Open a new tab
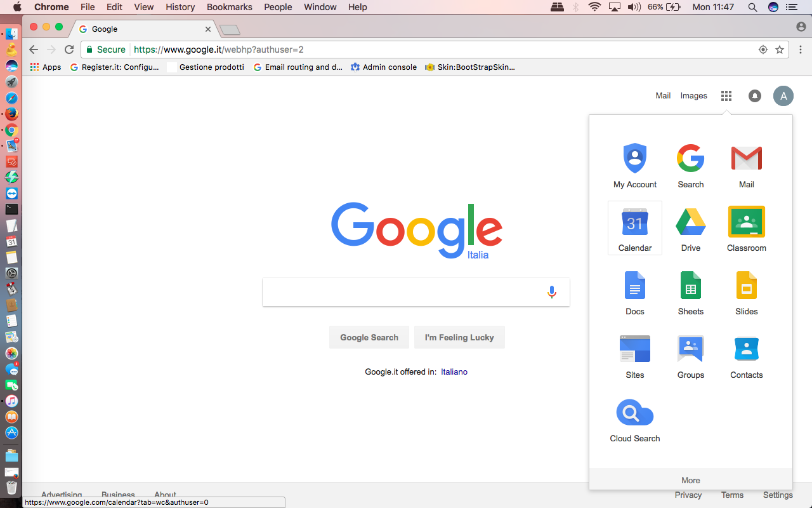This screenshot has height=508, width=812. tap(230, 30)
